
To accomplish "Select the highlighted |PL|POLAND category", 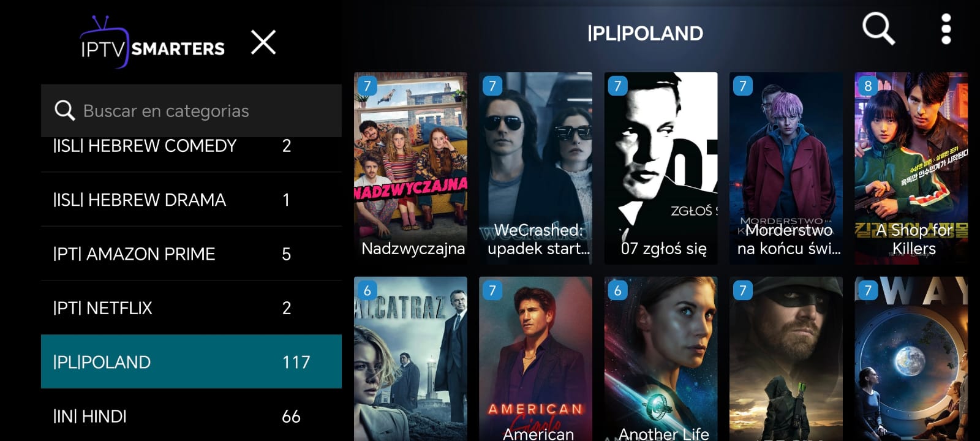I will click(x=191, y=361).
